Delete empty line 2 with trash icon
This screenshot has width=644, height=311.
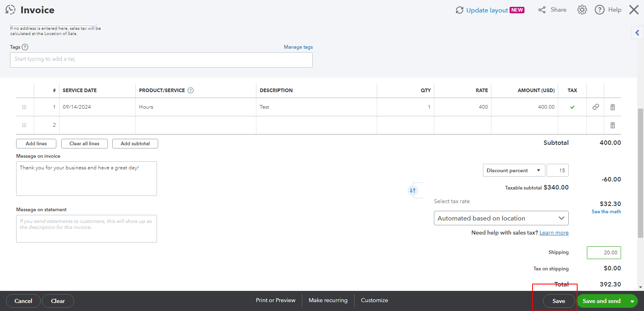[613, 125]
